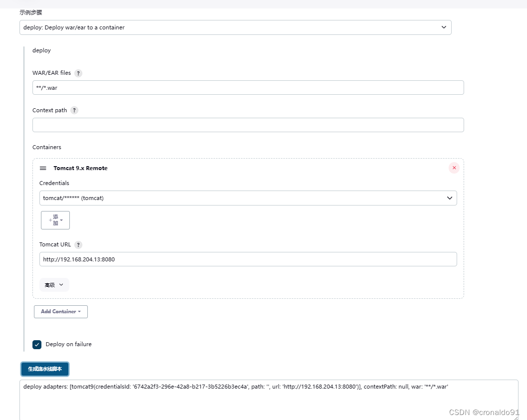Open Tomcat URL help icon
Image resolution: width=527 pixels, height=420 pixels.
(x=78, y=244)
